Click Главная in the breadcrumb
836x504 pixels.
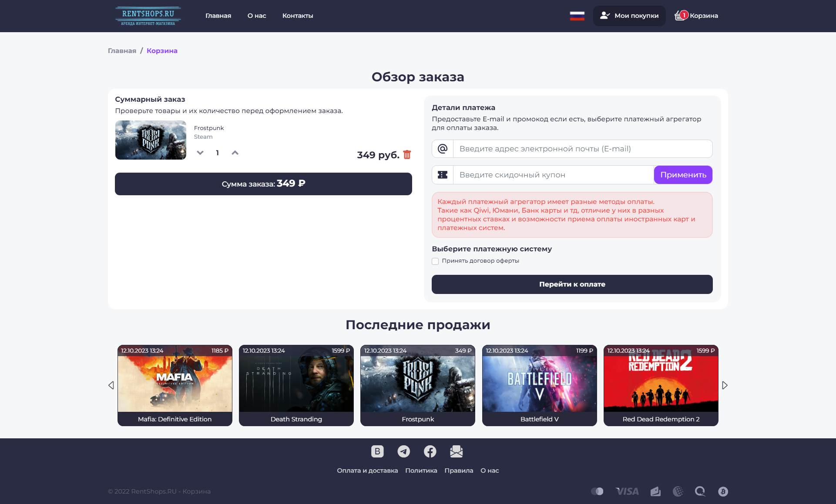(x=122, y=51)
